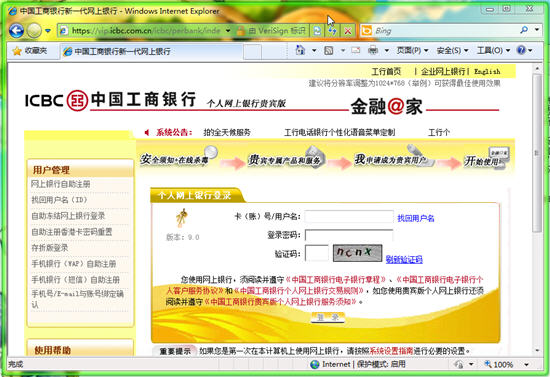The image size is (550, 377).
Task: Open the blue help question mark icon
Action: click(x=521, y=51)
